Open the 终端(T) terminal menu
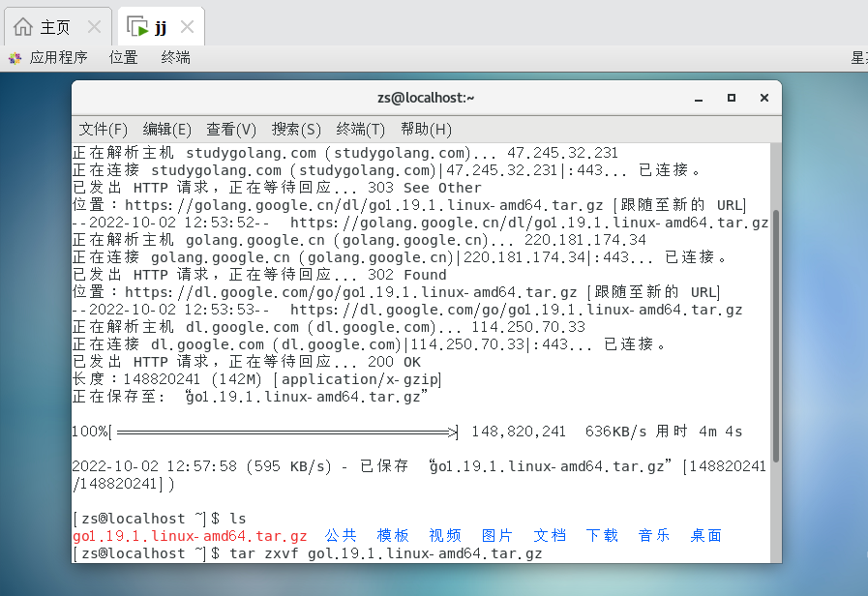Viewport: 868px width, 596px height. [x=360, y=130]
